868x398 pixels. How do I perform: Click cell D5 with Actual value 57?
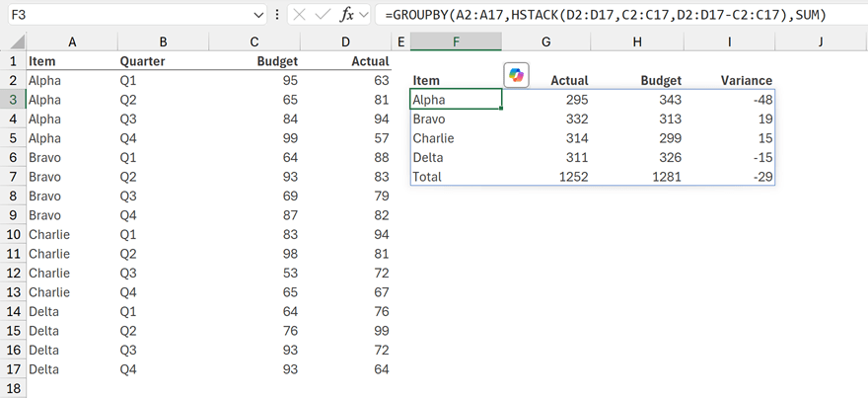pyautogui.click(x=345, y=138)
